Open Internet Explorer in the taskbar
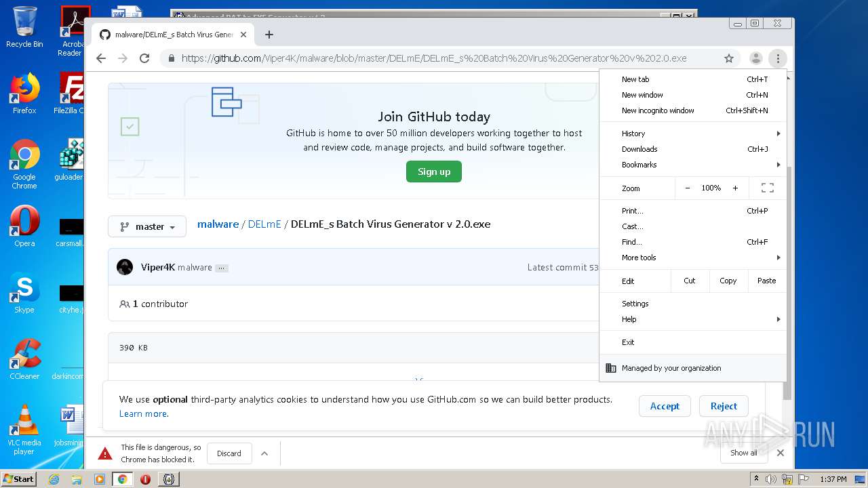The image size is (868, 488). coord(54,479)
